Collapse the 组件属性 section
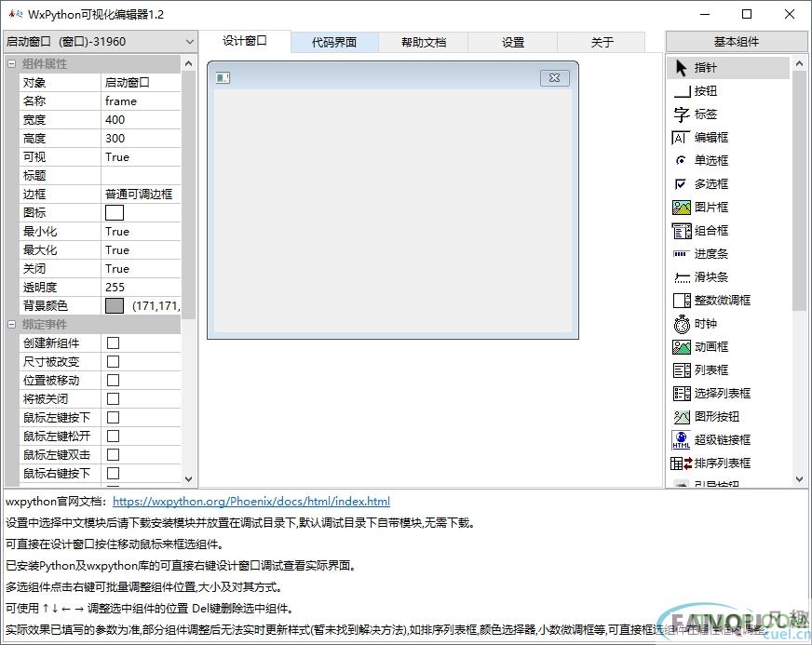The width and height of the screenshot is (812, 645). click(11, 64)
